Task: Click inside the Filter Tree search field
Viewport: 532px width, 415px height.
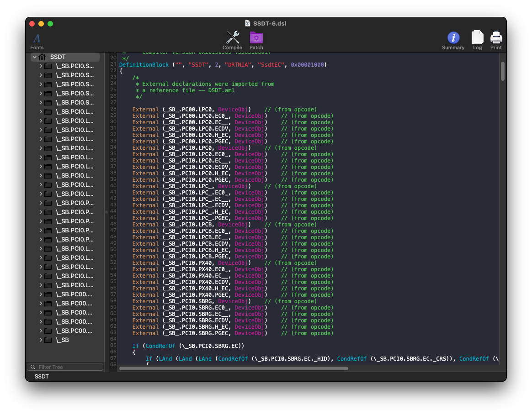Action: [69, 367]
